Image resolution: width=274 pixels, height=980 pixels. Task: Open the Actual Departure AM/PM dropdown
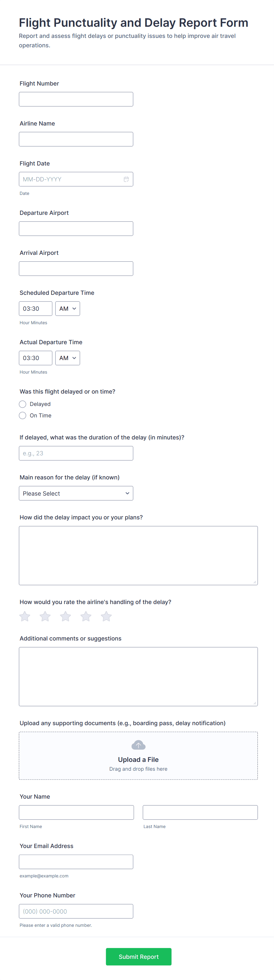point(67,358)
